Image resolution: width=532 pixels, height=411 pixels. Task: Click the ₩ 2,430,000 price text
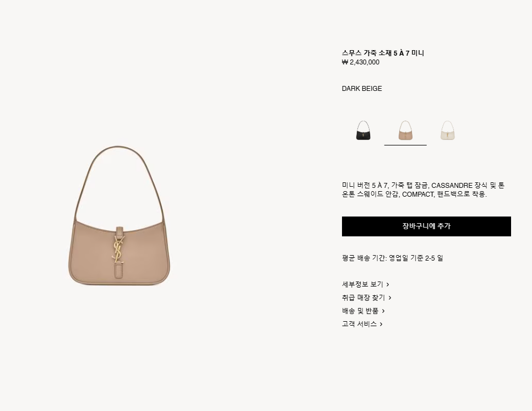click(361, 62)
